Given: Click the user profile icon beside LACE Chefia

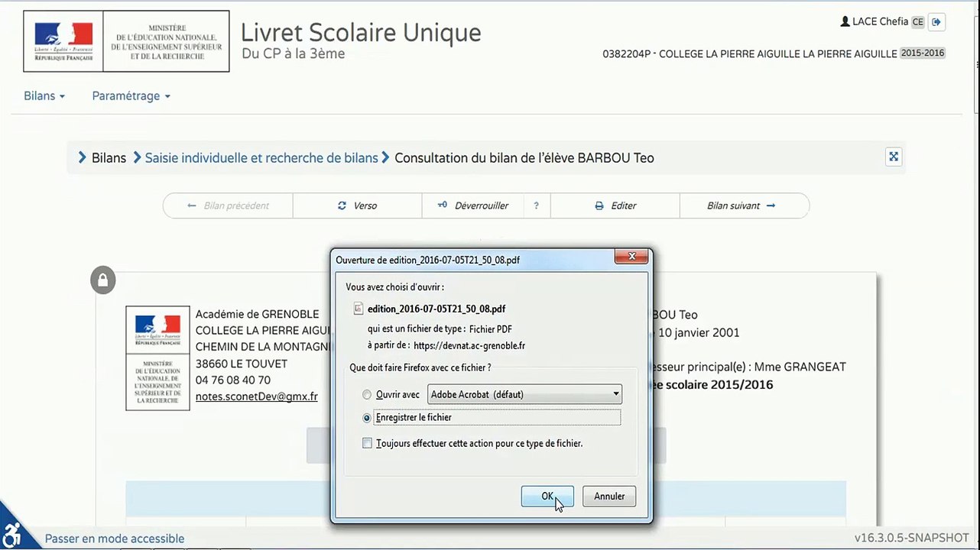Looking at the screenshot, I should tap(845, 21).
